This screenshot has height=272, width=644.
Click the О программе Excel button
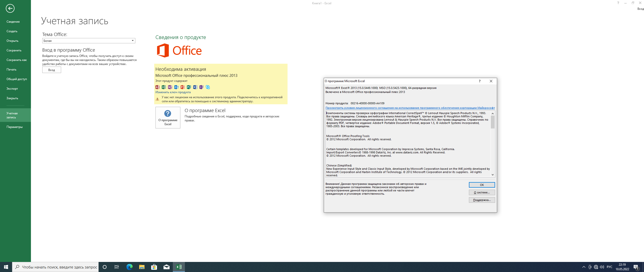(x=168, y=118)
